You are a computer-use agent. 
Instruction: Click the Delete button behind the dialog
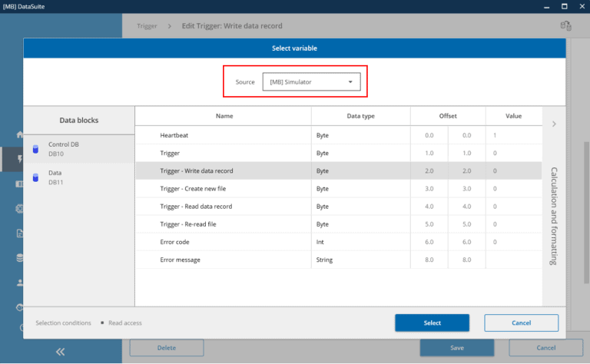click(x=167, y=348)
